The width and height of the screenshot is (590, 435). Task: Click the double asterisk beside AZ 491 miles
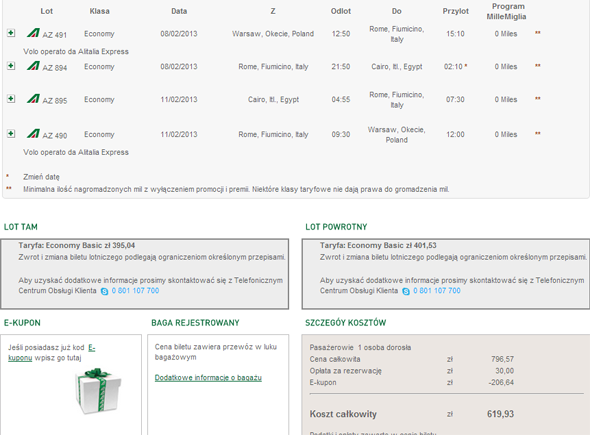(x=538, y=33)
